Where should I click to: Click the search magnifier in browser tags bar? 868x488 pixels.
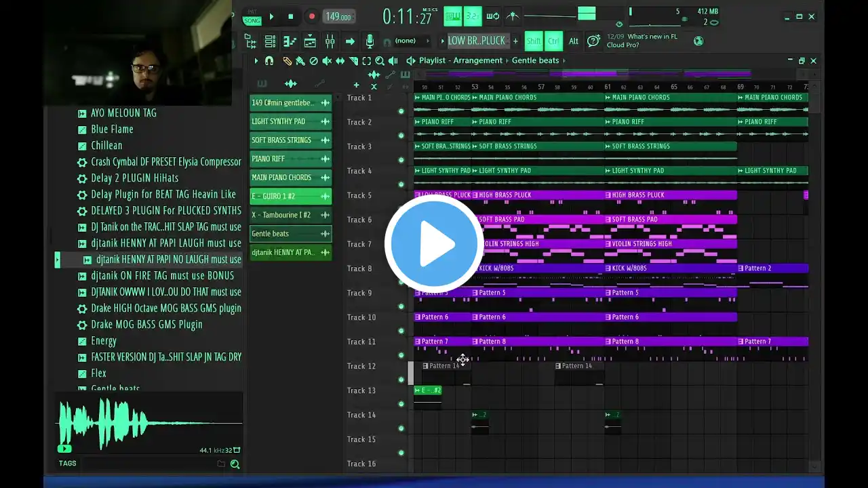pos(235,464)
